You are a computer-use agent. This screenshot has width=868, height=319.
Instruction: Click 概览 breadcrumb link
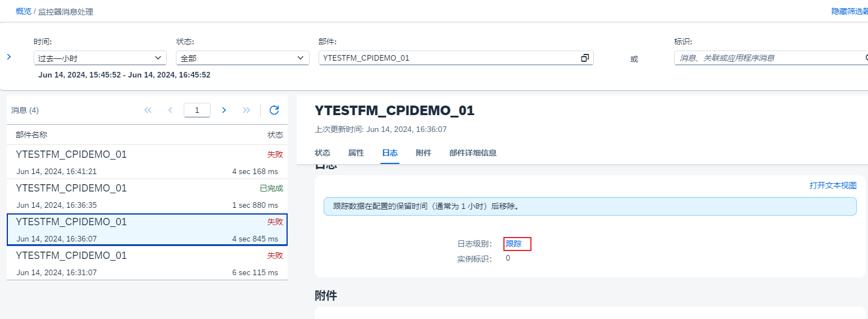pyautogui.click(x=24, y=11)
